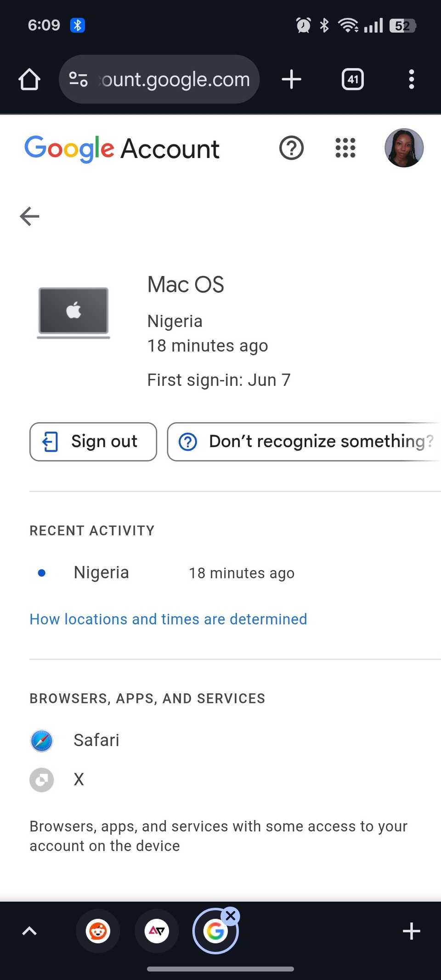
Task: Click the Safari label
Action: coord(96,740)
